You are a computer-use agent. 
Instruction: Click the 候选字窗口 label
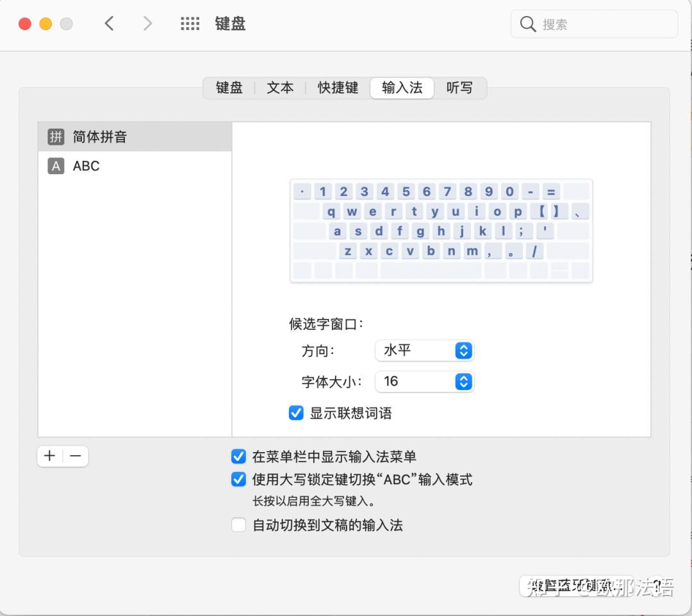326,324
